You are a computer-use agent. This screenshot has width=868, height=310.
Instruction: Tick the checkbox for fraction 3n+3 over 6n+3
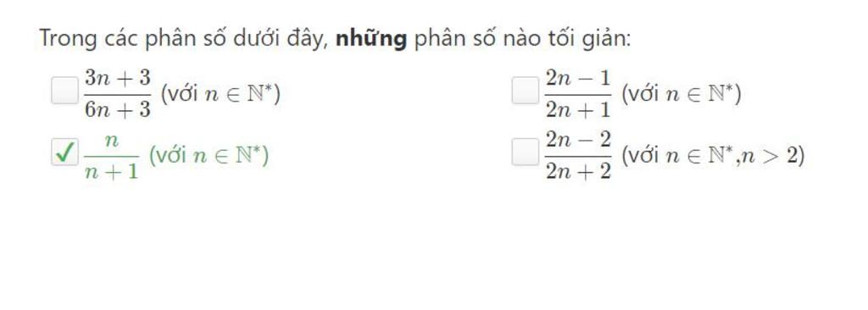64,91
